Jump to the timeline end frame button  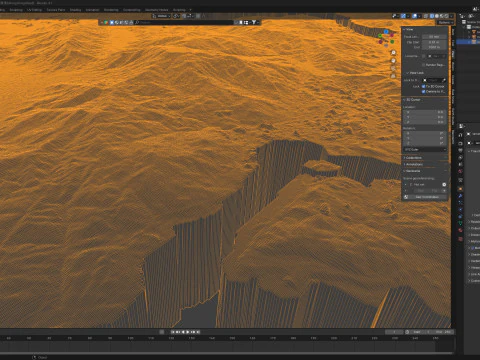pyautogui.click(x=198, y=332)
